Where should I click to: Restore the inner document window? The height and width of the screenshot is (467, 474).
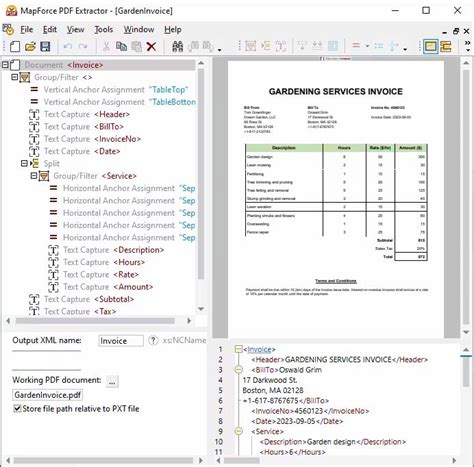click(x=456, y=31)
